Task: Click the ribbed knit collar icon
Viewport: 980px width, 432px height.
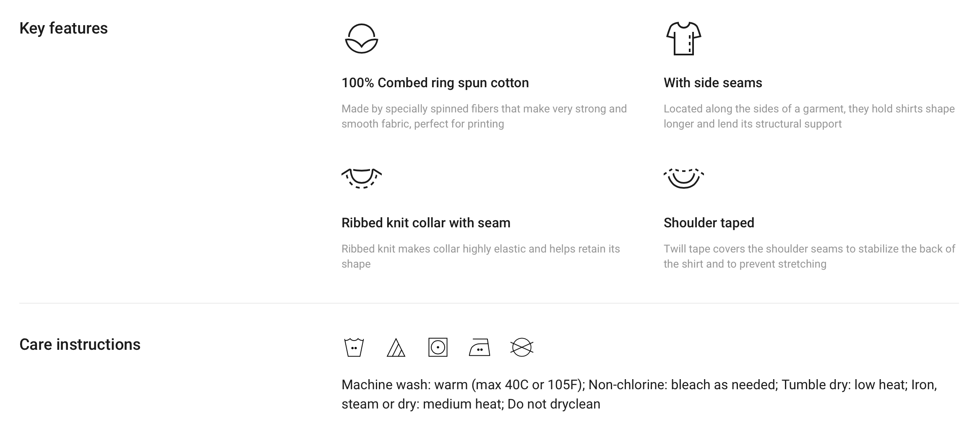Action: pyautogui.click(x=361, y=179)
